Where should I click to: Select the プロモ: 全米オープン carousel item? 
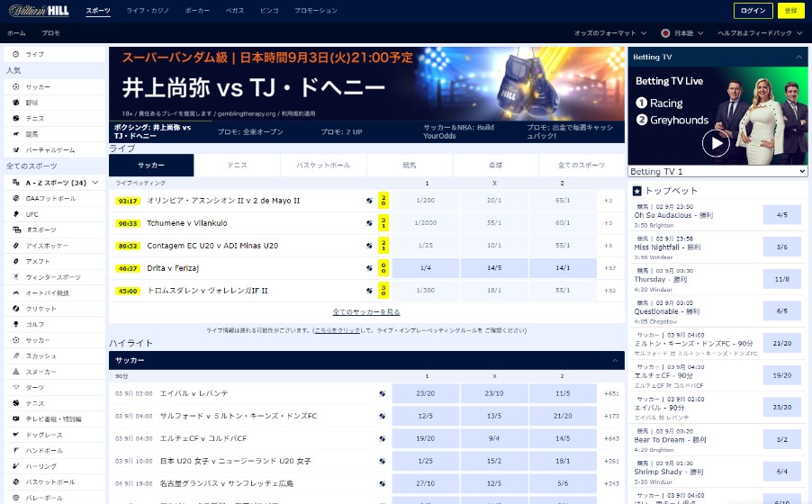pos(250,132)
